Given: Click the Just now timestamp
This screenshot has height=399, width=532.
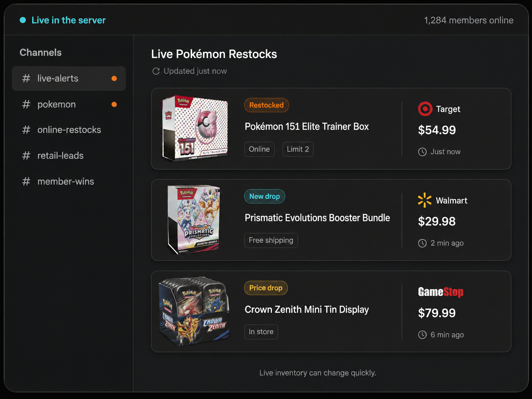Looking at the screenshot, I should point(445,152).
